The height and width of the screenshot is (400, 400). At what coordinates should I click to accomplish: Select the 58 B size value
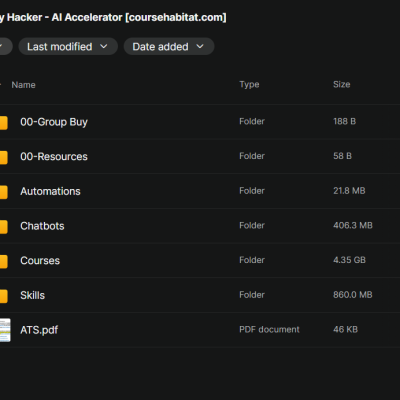click(x=342, y=156)
